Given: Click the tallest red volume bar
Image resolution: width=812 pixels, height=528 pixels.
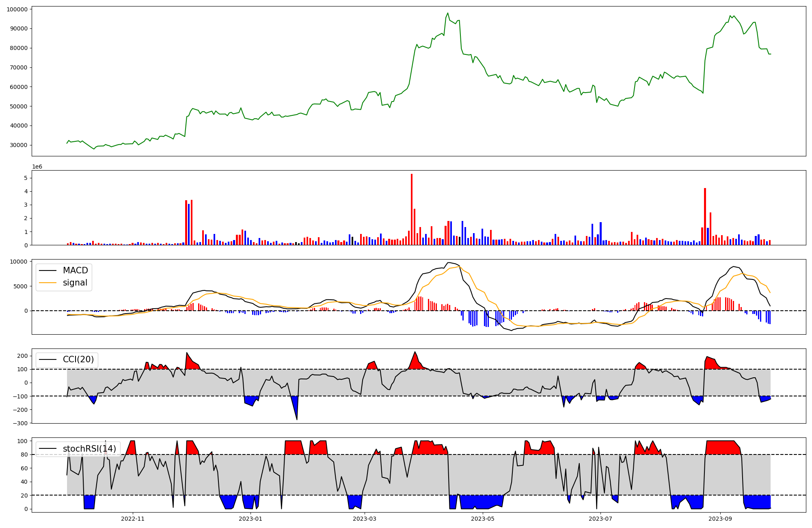Looking at the screenshot, I should [412, 209].
